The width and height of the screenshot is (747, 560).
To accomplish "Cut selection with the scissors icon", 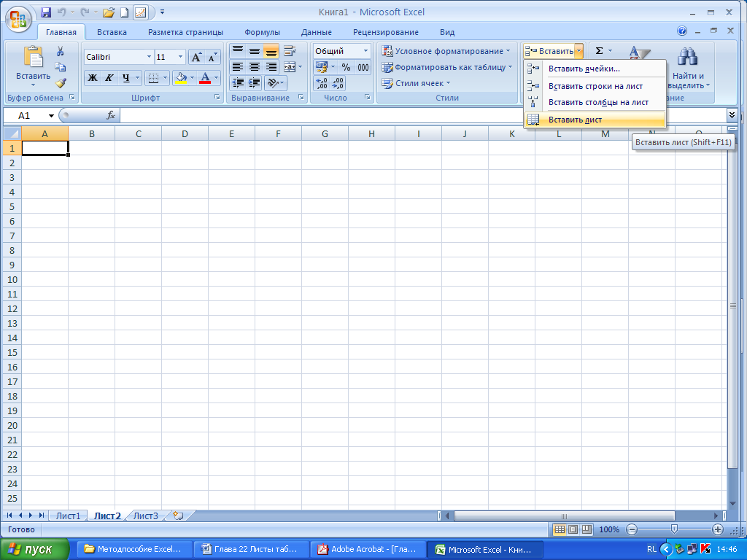I will pyautogui.click(x=60, y=51).
